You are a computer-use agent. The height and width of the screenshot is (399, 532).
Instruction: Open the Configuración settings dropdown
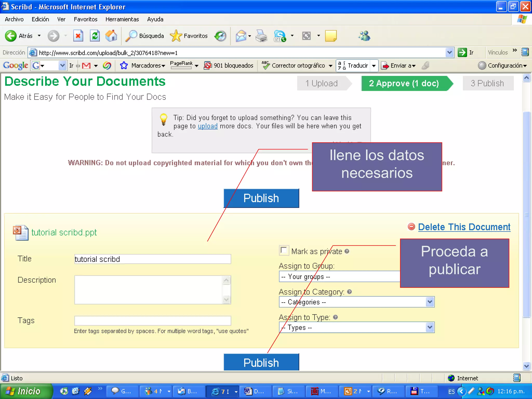(502, 65)
